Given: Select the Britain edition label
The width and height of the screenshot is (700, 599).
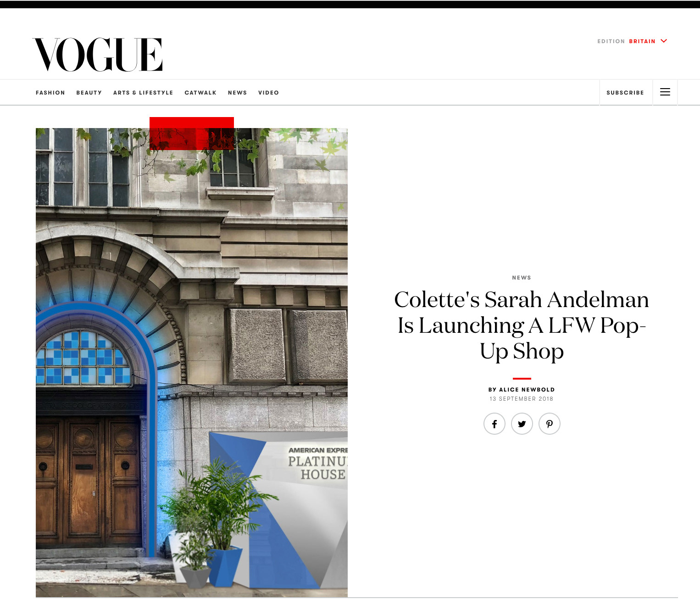Looking at the screenshot, I should click(x=642, y=41).
